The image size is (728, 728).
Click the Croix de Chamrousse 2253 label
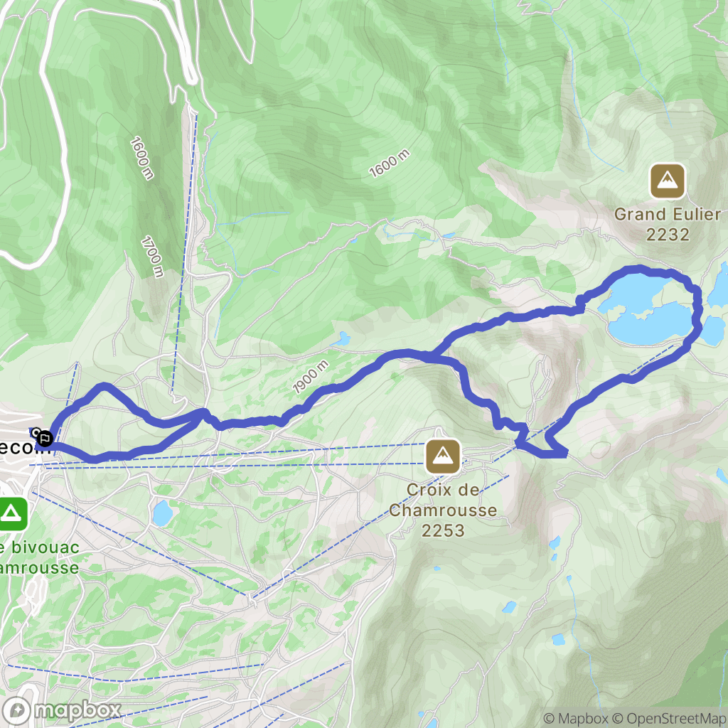tap(443, 510)
